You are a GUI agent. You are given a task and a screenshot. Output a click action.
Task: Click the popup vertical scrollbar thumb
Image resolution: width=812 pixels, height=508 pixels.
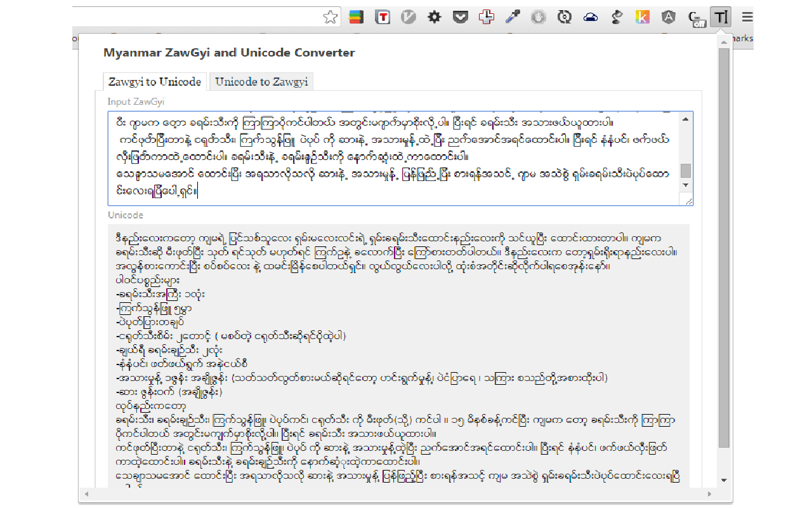click(724, 248)
